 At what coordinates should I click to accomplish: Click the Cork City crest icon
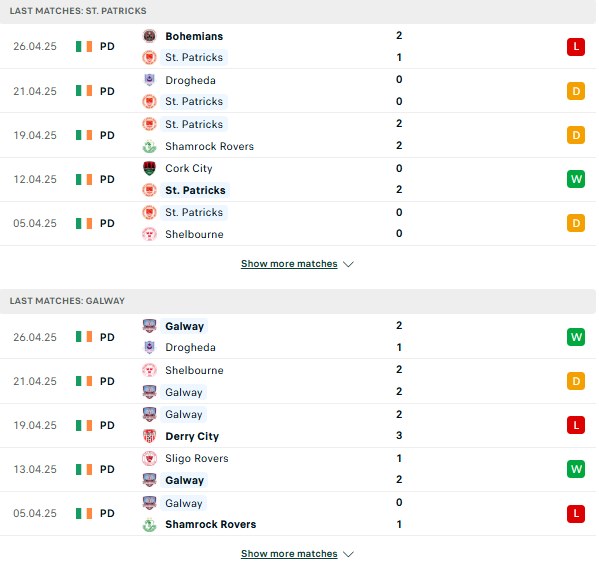149,168
